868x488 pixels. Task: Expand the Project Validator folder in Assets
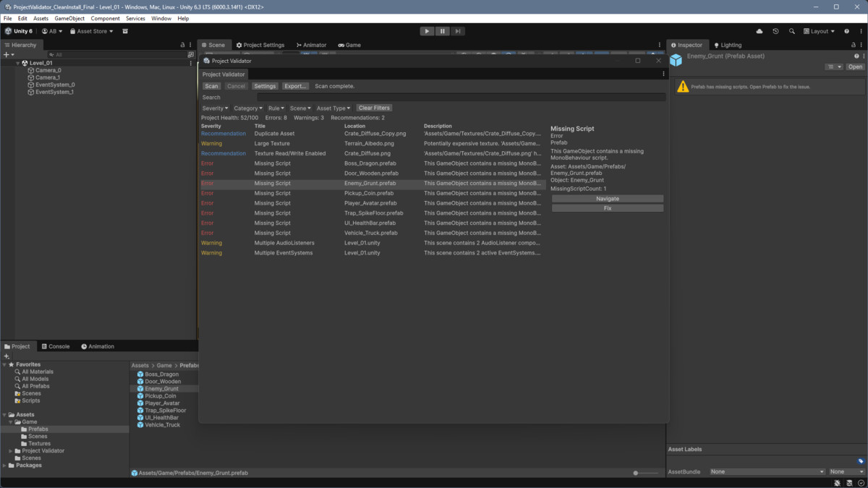point(11,451)
